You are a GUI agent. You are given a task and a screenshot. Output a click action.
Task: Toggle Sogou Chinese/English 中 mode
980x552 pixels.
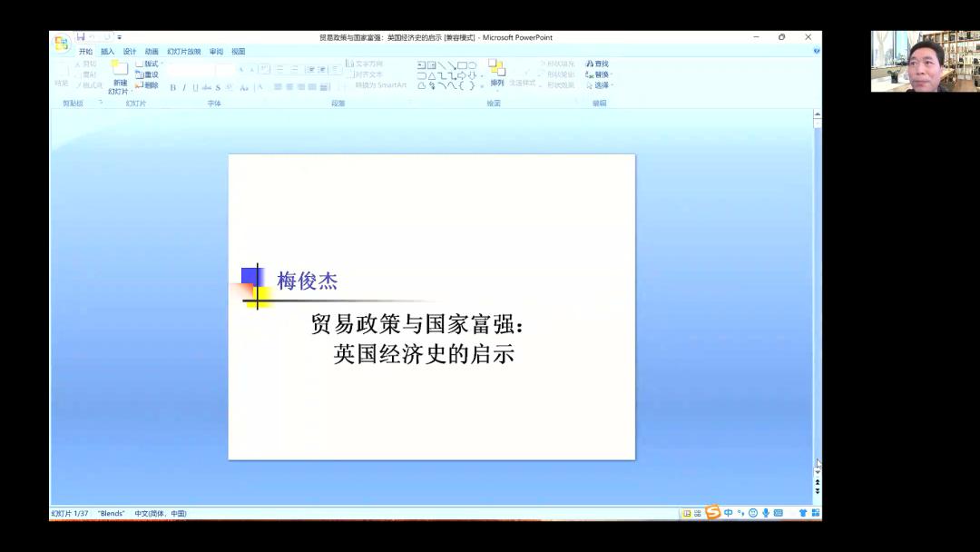728,513
